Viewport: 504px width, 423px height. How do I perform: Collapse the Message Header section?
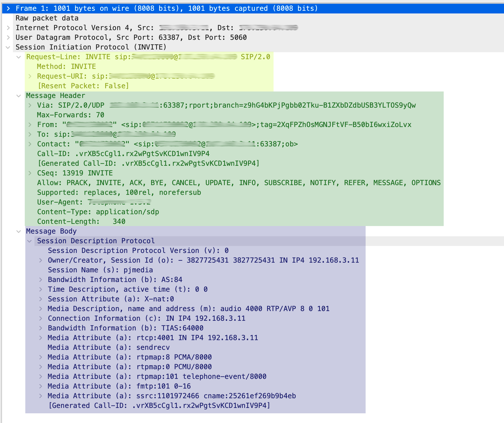19,96
